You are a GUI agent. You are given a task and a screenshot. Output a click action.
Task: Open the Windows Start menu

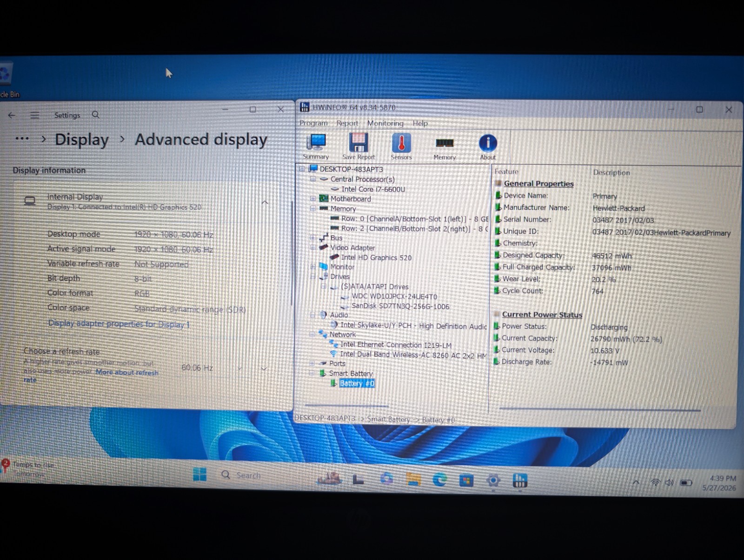200,474
